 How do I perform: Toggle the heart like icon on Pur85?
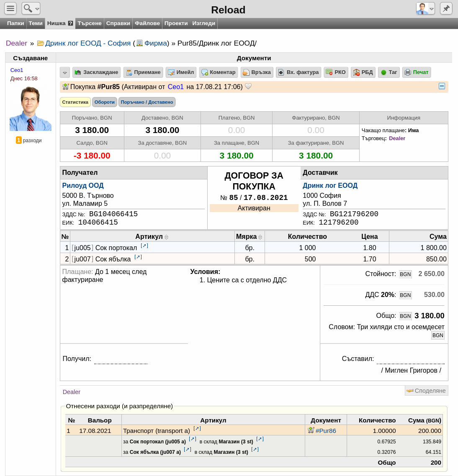pos(248,87)
